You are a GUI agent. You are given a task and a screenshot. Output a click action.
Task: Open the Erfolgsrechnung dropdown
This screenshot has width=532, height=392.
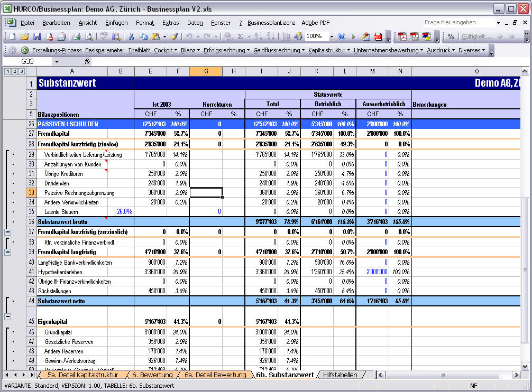pos(227,50)
